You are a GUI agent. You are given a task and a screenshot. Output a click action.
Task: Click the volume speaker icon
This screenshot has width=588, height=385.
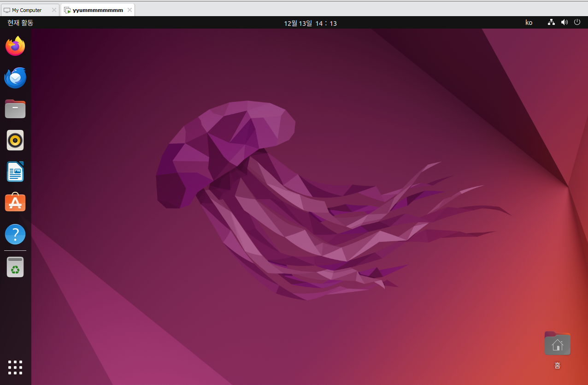564,22
